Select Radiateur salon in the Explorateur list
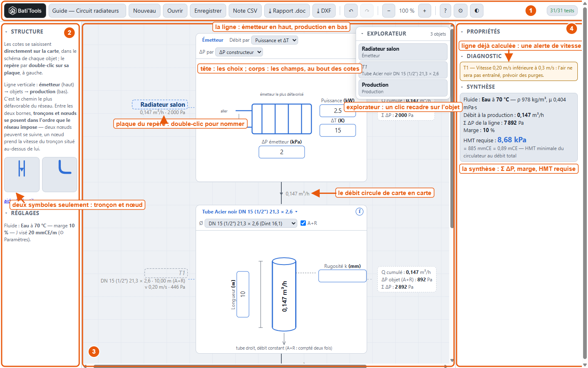Viewport: 588px width, 368px height. tap(403, 52)
